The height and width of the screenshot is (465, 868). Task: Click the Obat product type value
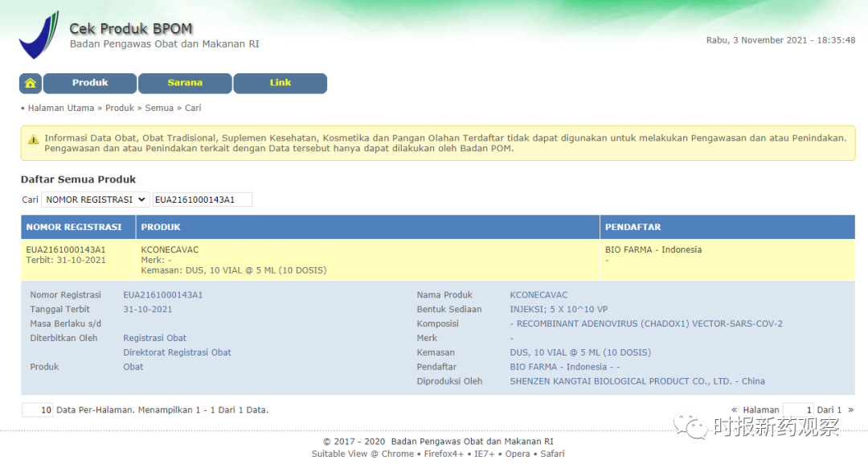pos(133,367)
